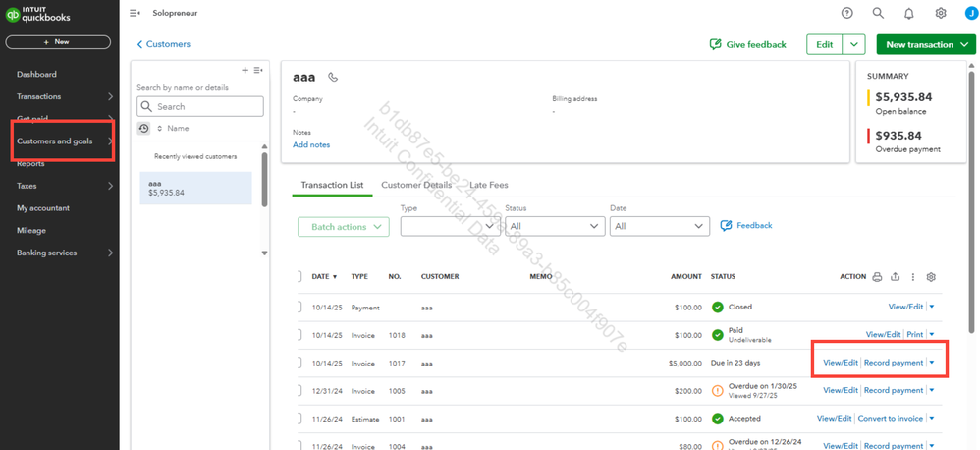Click the green Closed status checkmark
The image size is (980, 450).
(x=718, y=307)
